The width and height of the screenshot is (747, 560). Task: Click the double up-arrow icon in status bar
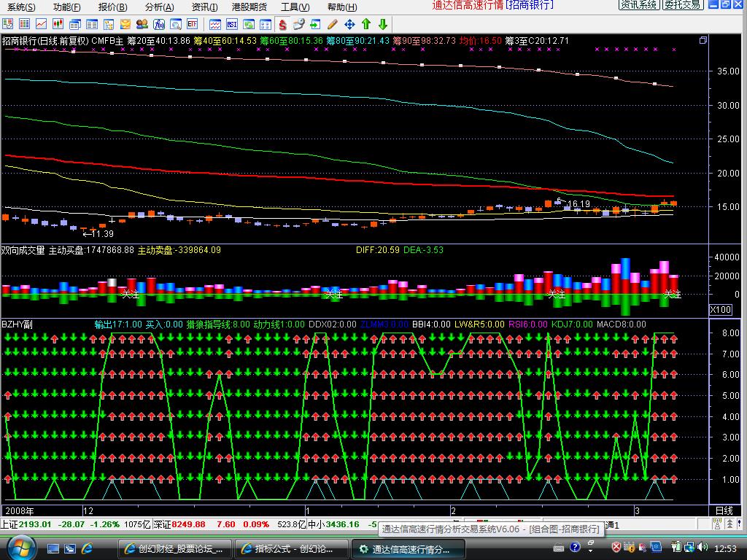[x=729, y=524]
